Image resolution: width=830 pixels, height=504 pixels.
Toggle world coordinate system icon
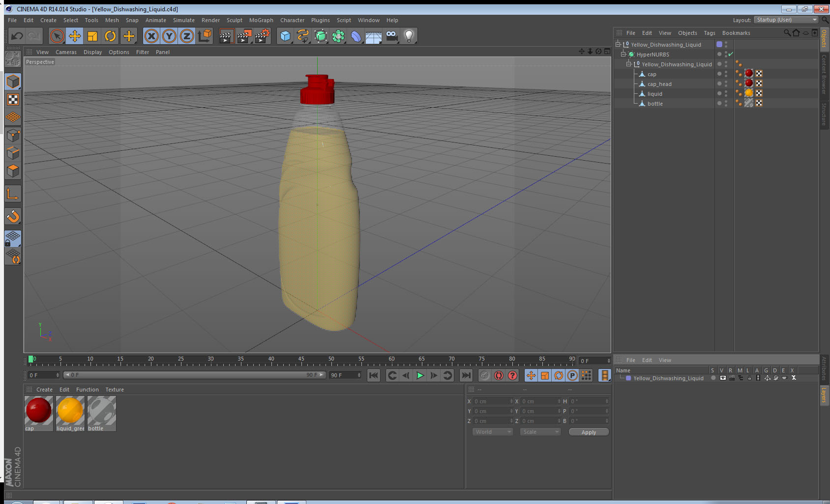[x=205, y=36]
